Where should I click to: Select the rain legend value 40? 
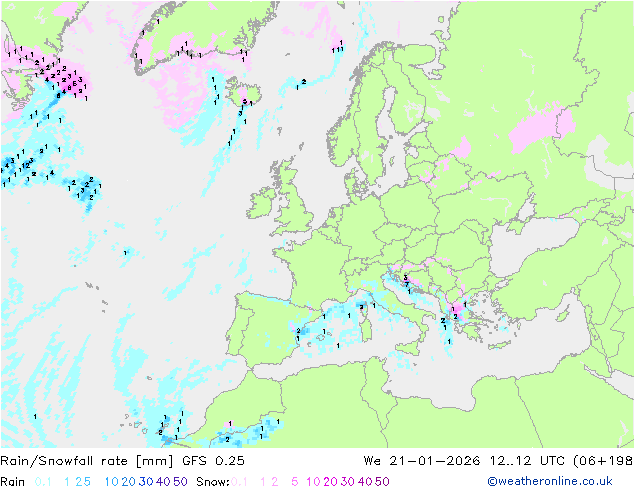pyautogui.click(x=163, y=482)
